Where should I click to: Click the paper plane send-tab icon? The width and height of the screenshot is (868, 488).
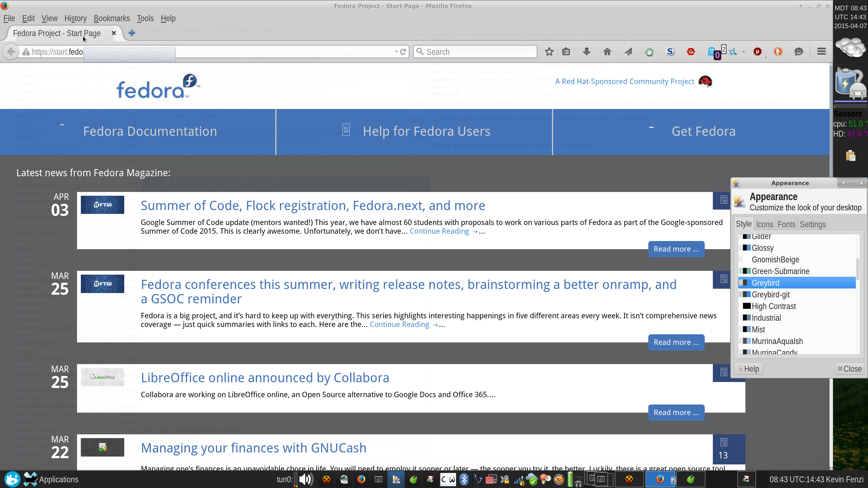pyautogui.click(x=628, y=52)
